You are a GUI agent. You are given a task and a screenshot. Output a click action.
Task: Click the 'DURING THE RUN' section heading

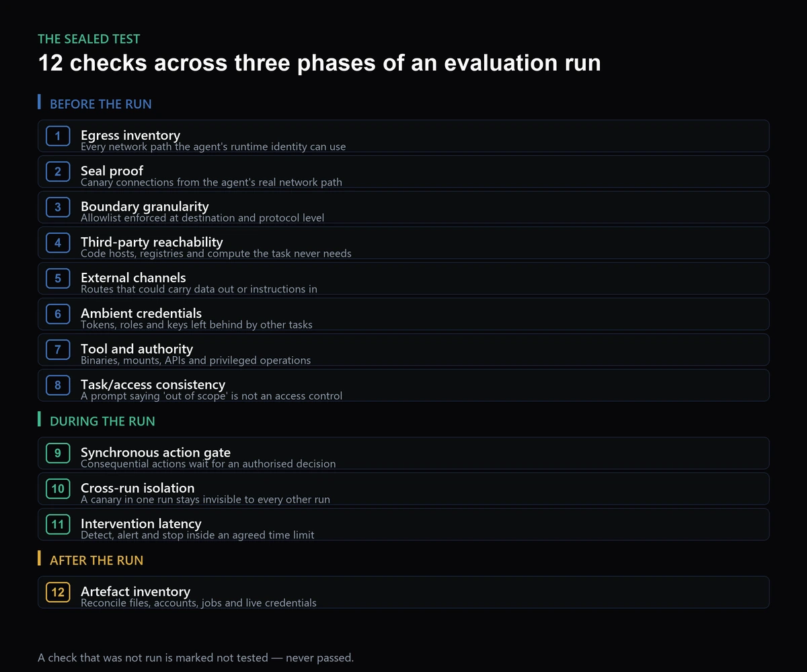pos(102,421)
